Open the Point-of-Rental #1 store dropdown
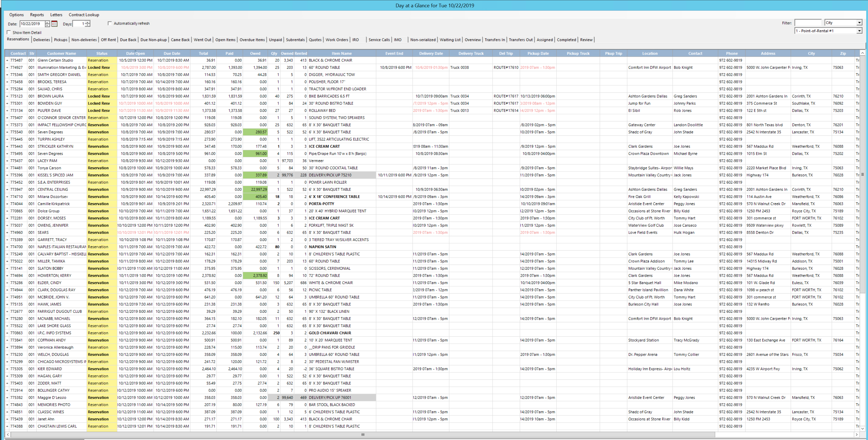 (x=859, y=31)
